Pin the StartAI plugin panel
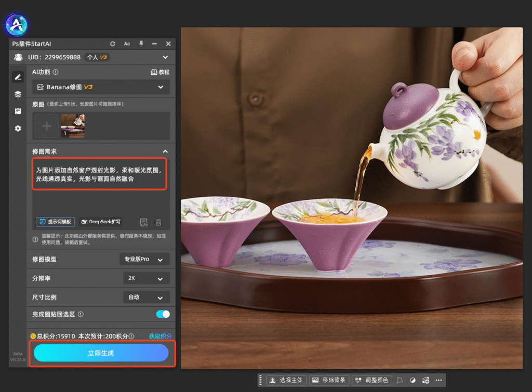This screenshot has width=532, height=392. 141,44
